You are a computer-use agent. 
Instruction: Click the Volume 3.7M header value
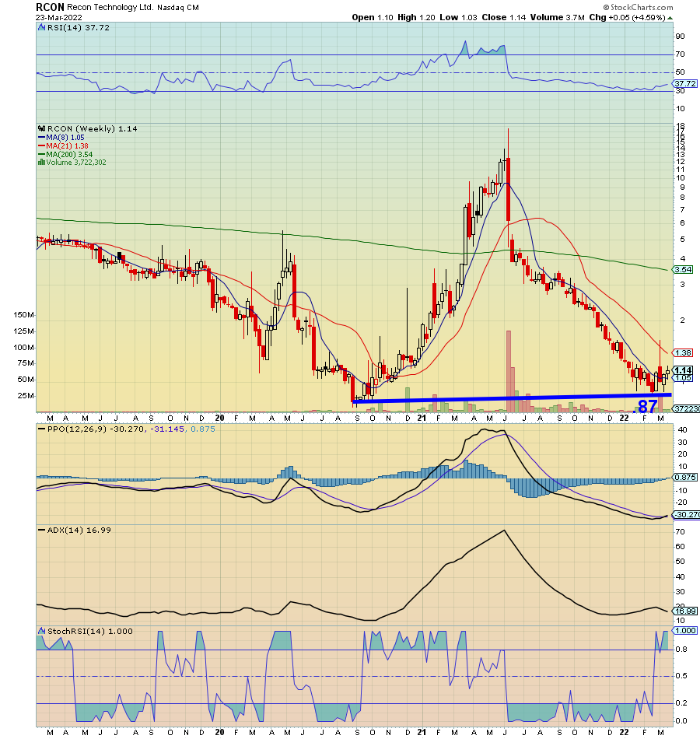tap(558, 17)
